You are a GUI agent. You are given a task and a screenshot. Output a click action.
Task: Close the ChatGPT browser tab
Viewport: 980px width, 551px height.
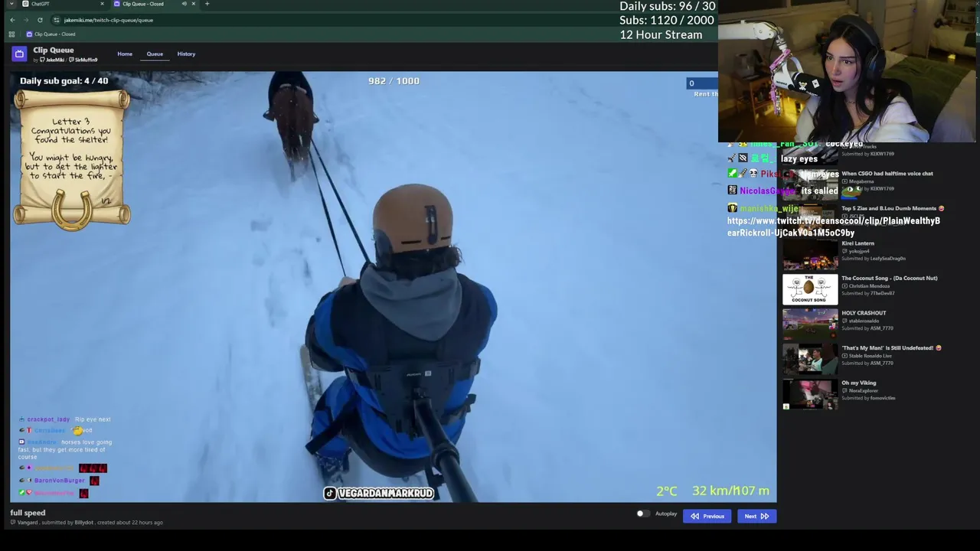tap(102, 4)
